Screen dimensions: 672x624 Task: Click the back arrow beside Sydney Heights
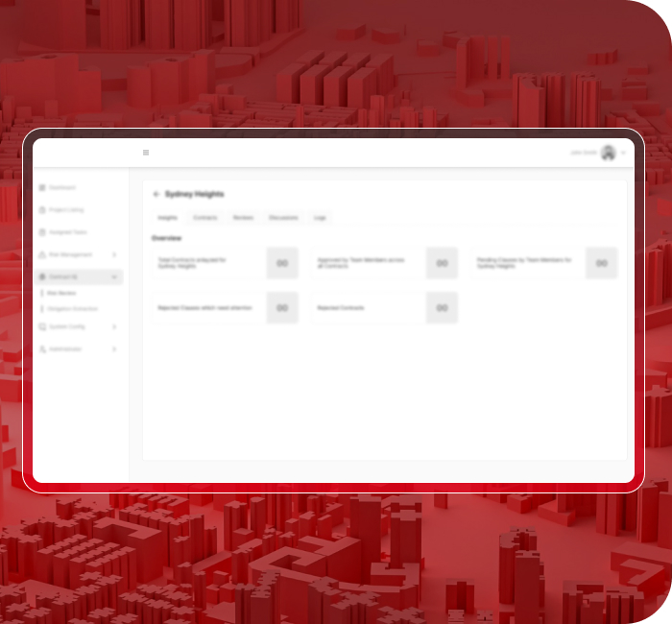pyautogui.click(x=156, y=194)
